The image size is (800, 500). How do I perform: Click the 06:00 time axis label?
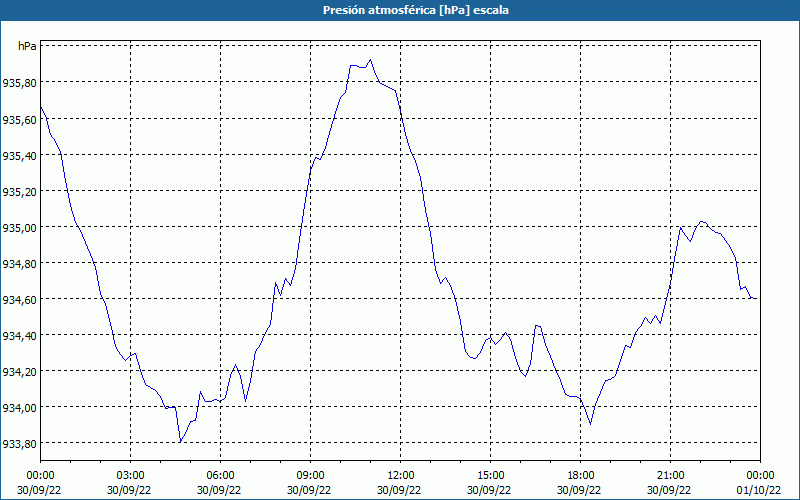point(220,476)
